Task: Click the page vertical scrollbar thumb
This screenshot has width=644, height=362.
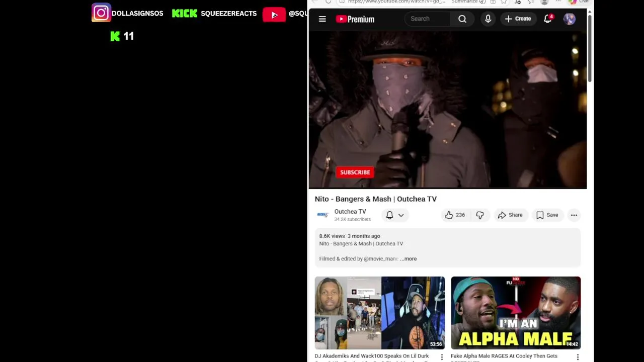Action: tap(590, 48)
